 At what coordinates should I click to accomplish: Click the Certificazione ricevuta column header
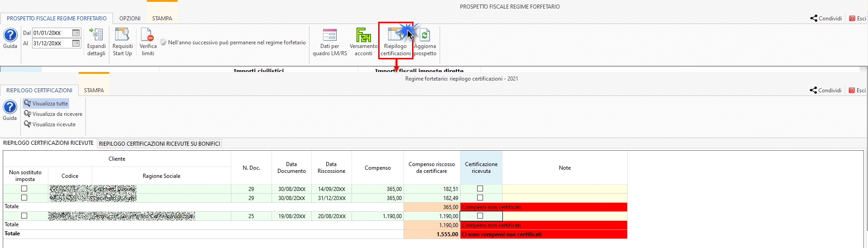pyautogui.click(x=481, y=168)
